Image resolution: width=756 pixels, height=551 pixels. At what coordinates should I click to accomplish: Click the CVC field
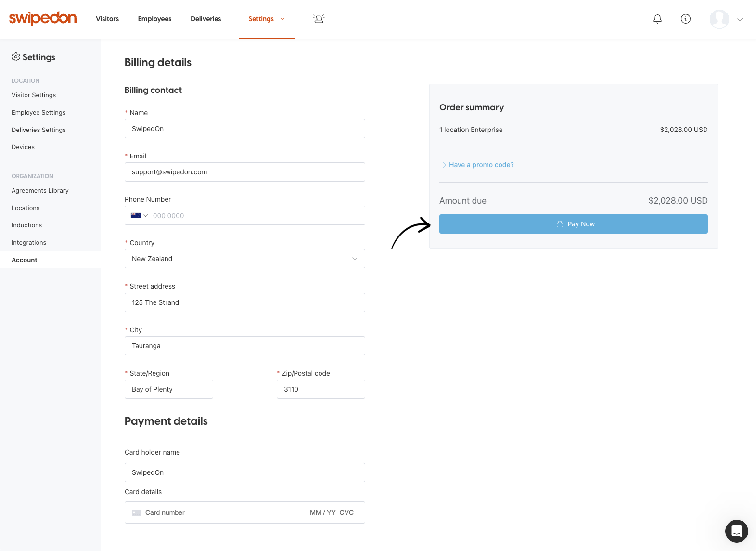pyautogui.click(x=346, y=512)
